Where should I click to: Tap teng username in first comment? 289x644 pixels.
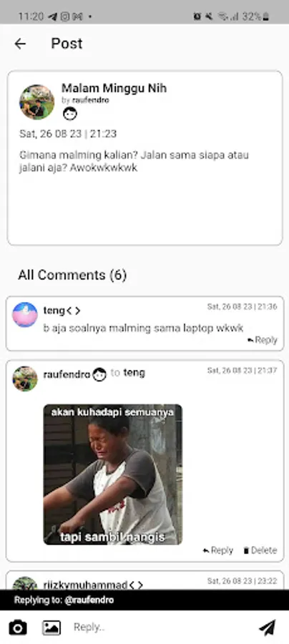point(54,311)
